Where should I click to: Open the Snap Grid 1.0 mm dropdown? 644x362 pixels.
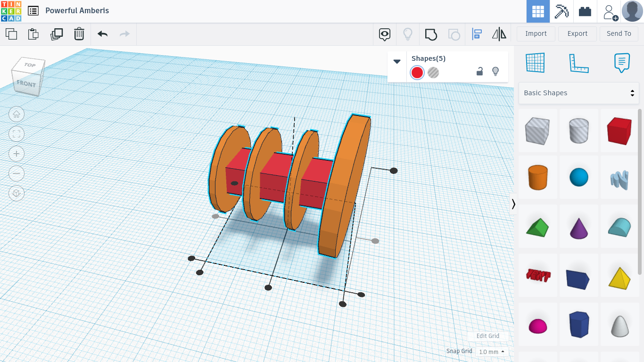(492, 352)
